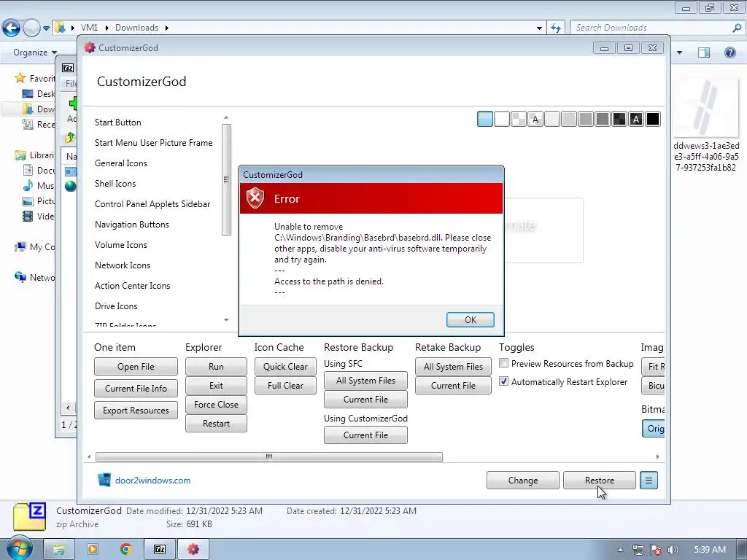Image resolution: width=747 pixels, height=560 pixels.
Task: Click Current File under Using CustomizerGod
Action: 365,435
